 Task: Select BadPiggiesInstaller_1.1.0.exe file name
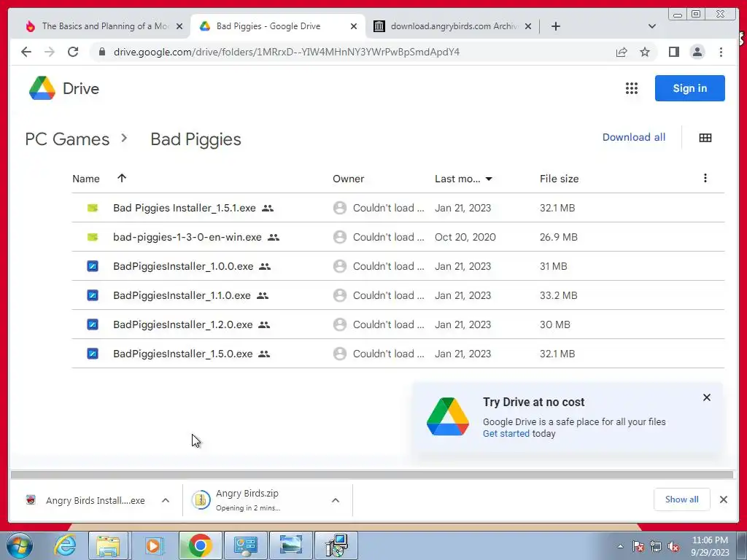pyautogui.click(x=182, y=295)
